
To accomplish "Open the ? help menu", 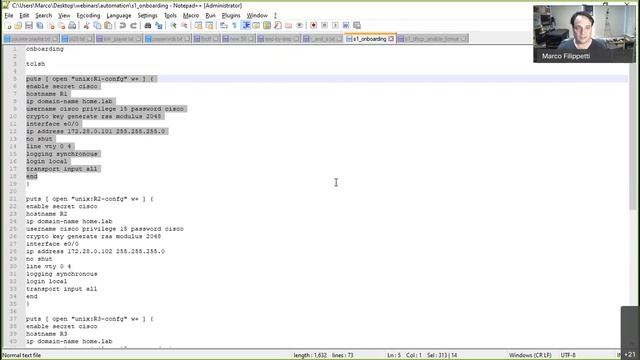I will 275,16.
